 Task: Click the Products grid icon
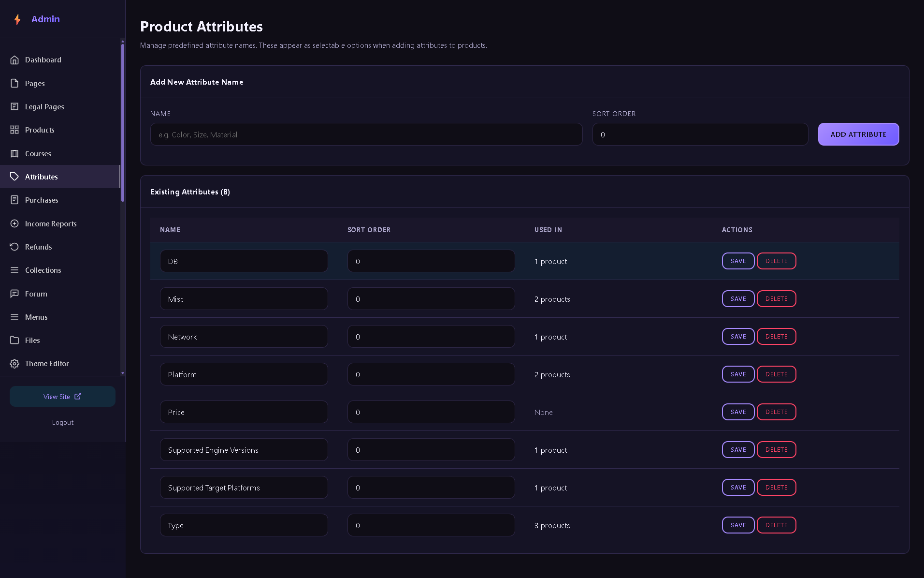(x=14, y=130)
